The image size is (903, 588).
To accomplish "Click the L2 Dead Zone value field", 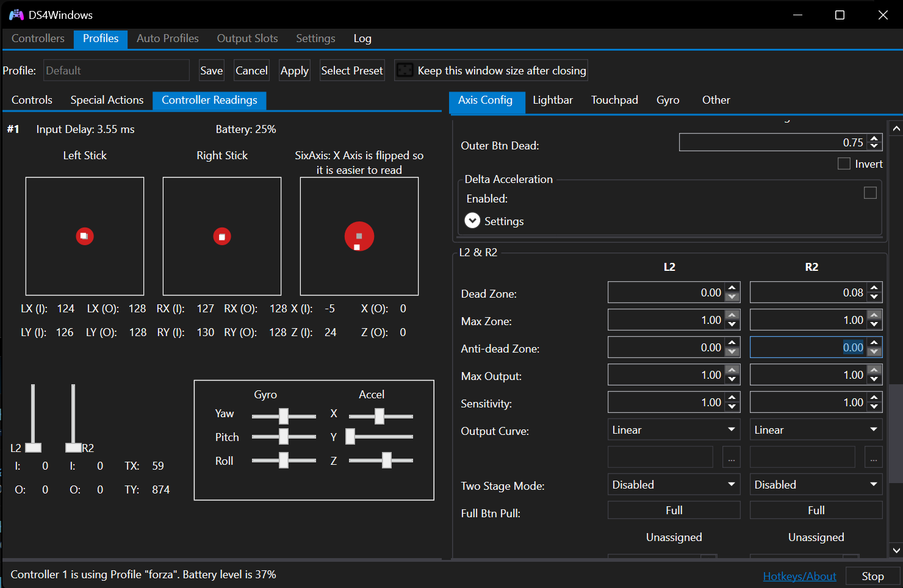I will tap(666, 293).
